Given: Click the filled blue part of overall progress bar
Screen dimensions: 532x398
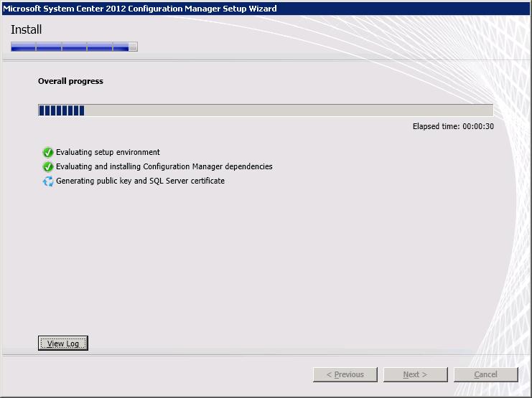Looking at the screenshot, I should 61,110.
